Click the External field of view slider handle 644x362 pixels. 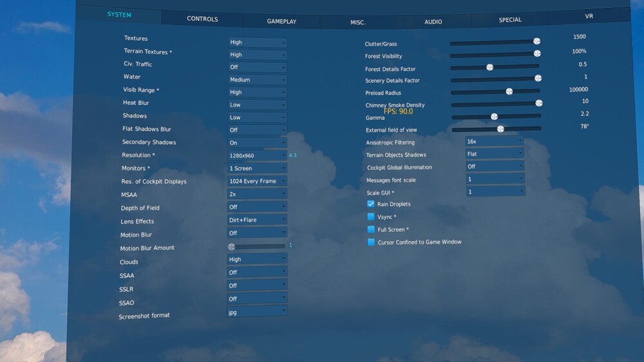click(500, 129)
